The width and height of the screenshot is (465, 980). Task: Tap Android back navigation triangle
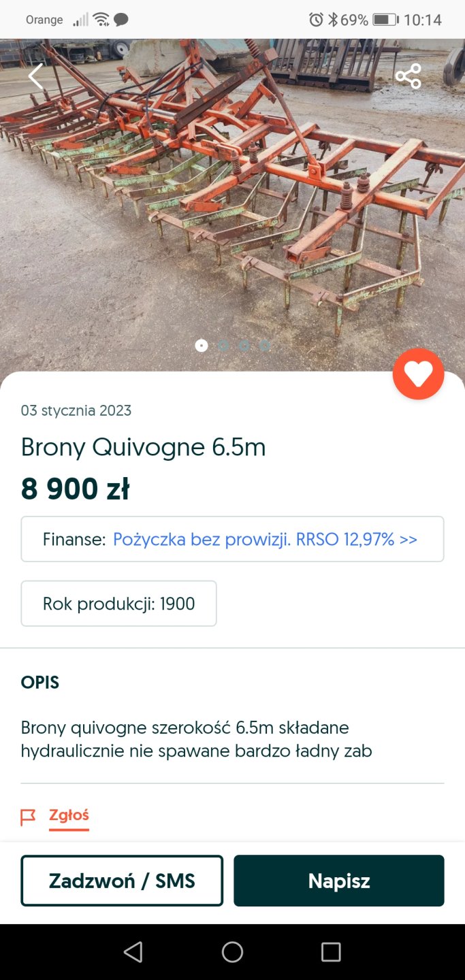coord(133,952)
